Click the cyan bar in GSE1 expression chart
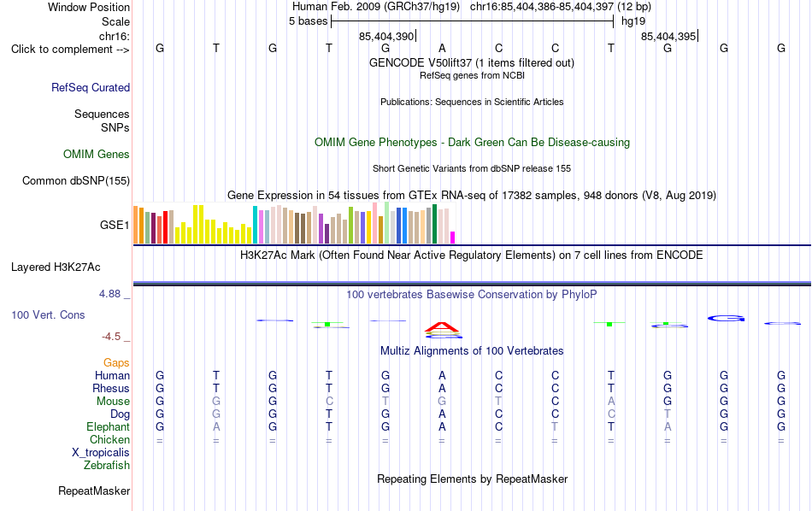 coord(255,225)
